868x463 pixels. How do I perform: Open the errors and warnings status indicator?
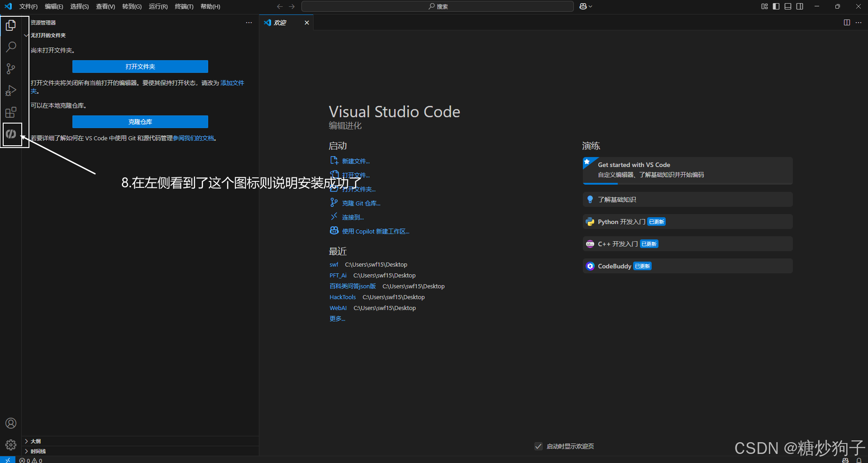31,460
